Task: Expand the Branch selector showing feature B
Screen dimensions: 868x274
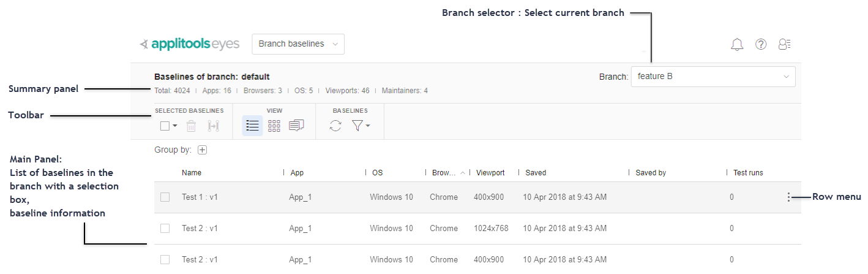Action: [713, 77]
